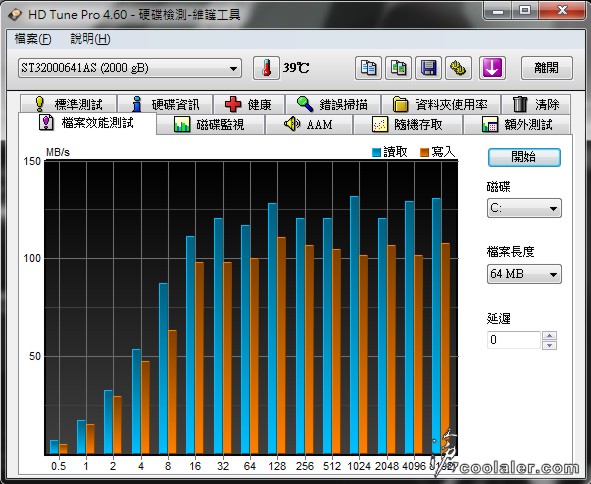Viewport: 591px width, 484px height.
Task: Minimize the HD Tune Pro window
Action: (x=498, y=11)
